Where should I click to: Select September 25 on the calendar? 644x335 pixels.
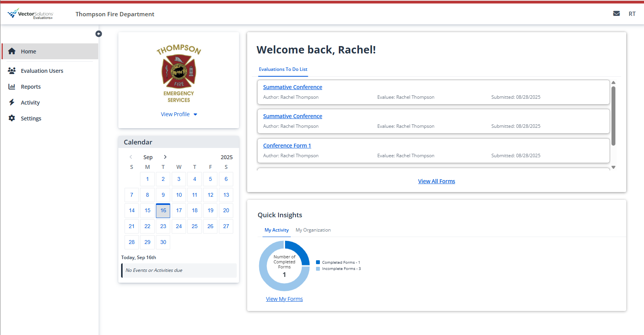point(195,226)
